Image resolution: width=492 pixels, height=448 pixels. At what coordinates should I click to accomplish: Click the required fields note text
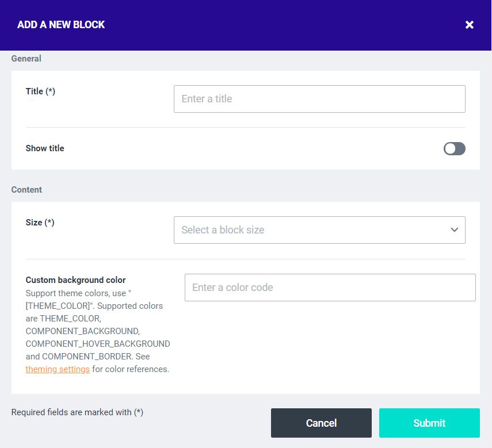(77, 412)
